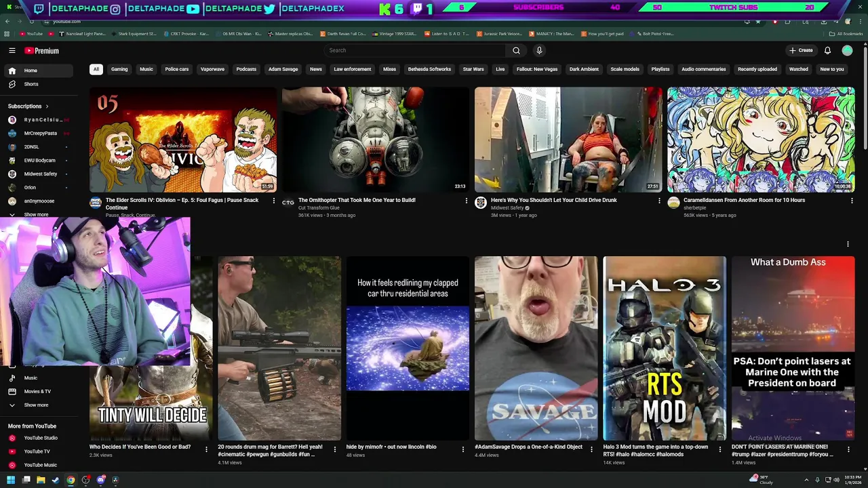Select the Vaporwave filter chip
Image resolution: width=868 pixels, height=488 pixels.
(212, 69)
